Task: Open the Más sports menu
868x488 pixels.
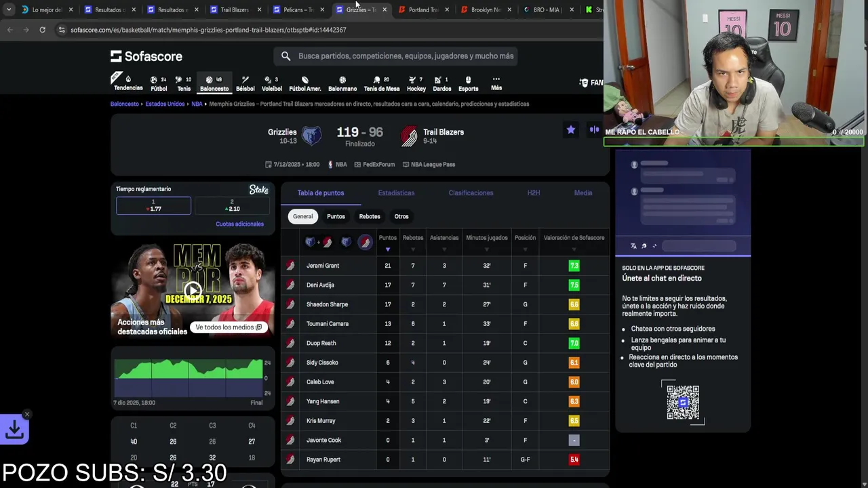Action: click(496, 83)
